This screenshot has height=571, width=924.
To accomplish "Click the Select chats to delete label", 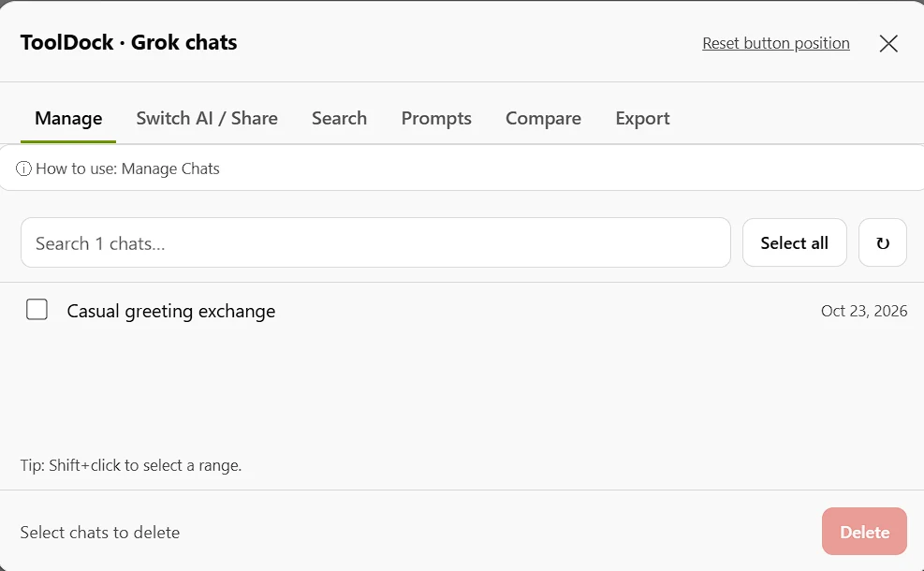I will [100, 532].
